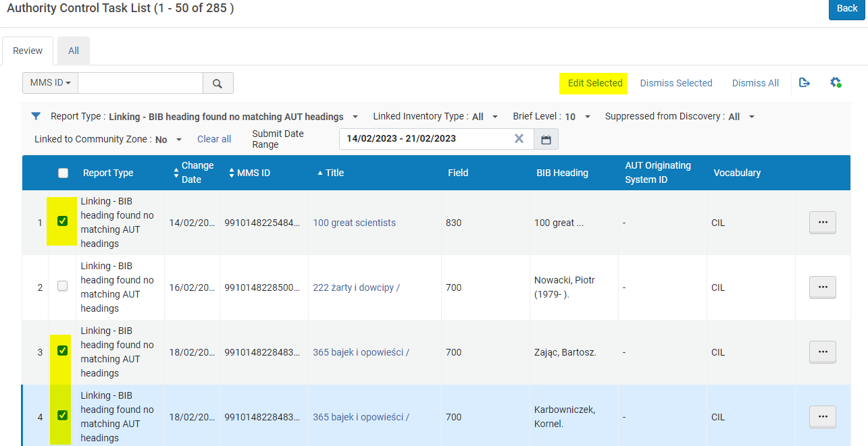Open the 222 żarty i dowcipy title link
868x446 pixels.
[357, 287]
